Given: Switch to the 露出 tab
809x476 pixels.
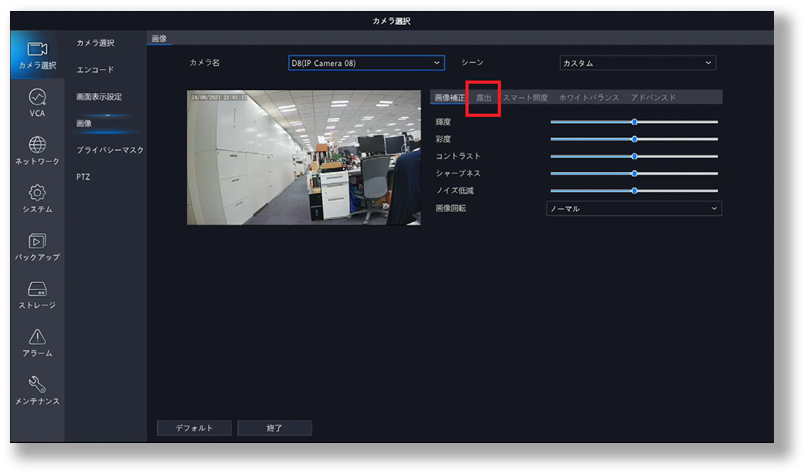Looking at the screenshot, I should pos(484,97).
